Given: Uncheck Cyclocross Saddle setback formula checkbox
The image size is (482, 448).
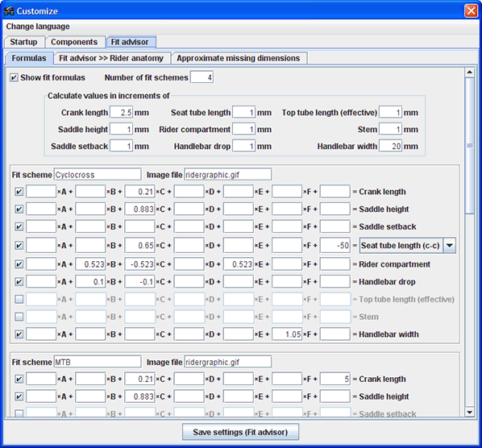Looking at the screenshot, I should pyautogui.click(x=19, y=226).
